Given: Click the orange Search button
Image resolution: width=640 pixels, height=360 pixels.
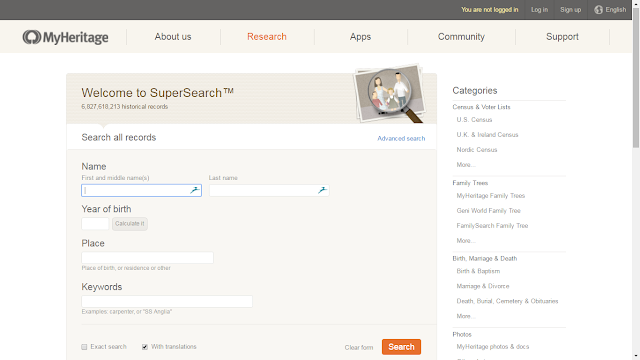Looking at the screenshot, I should pos(401,347).
